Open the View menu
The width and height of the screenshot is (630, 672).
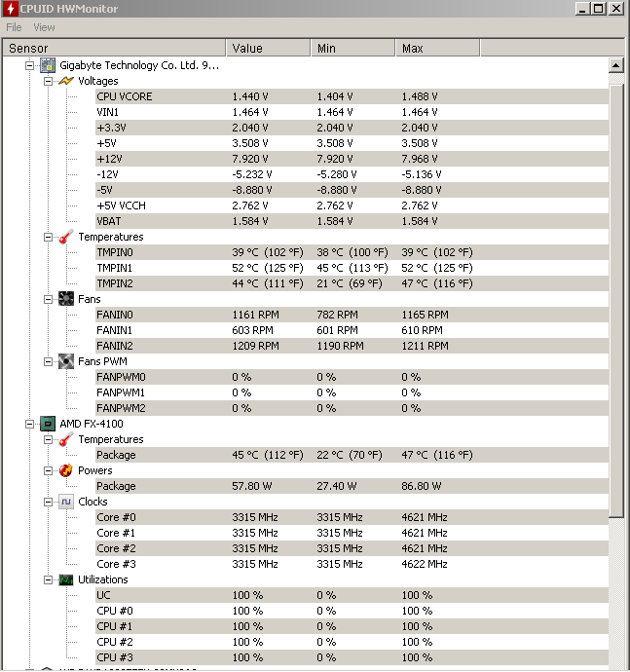click(x=44, y=27)
